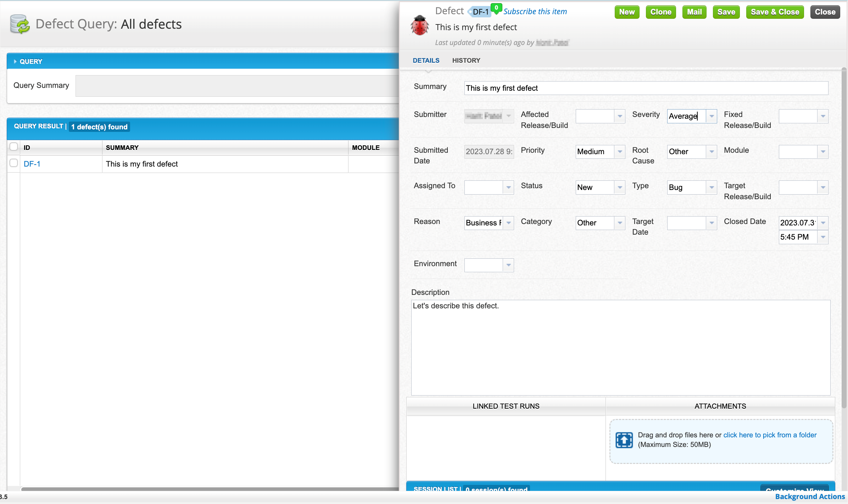Screen dimensions: 848x504
Task: Click the ladybug defect icon
Action: coord(420,26)
